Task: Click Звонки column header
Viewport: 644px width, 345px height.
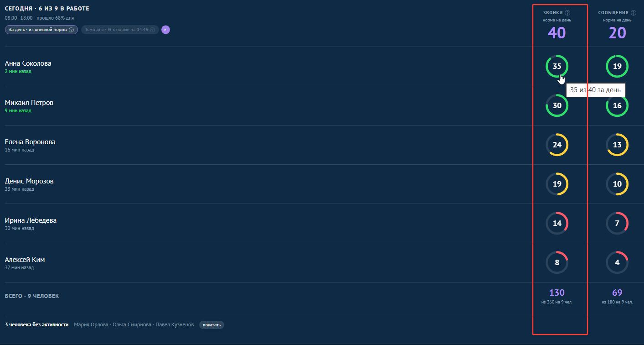Action: pos(553,13)
